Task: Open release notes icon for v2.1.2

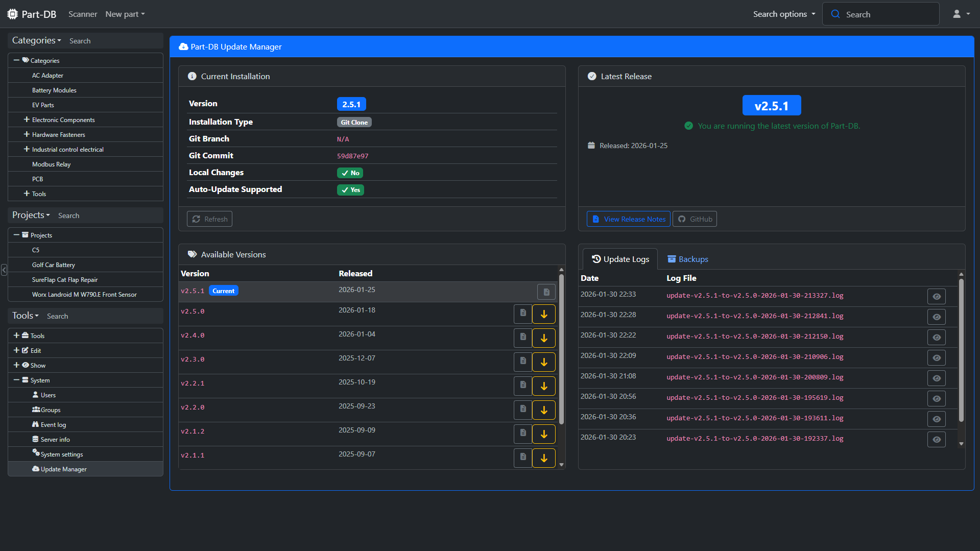Action: tap(522, 434)
